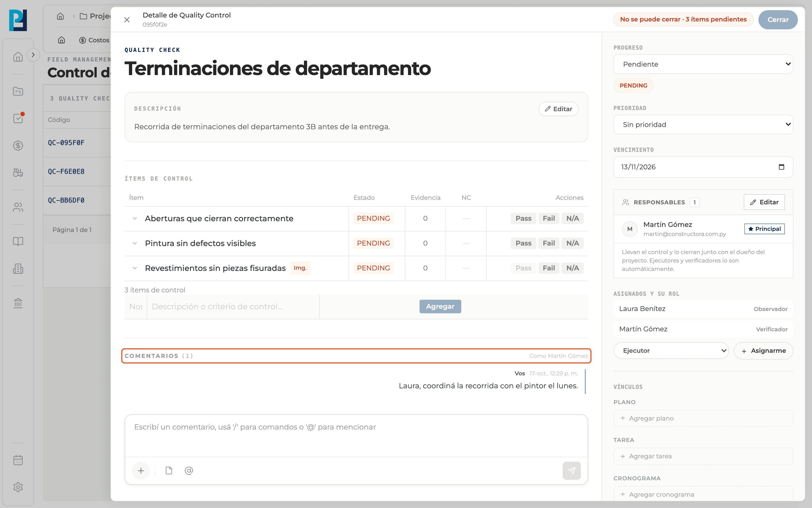Mark Pintura item as N/A

pos(572,243)
